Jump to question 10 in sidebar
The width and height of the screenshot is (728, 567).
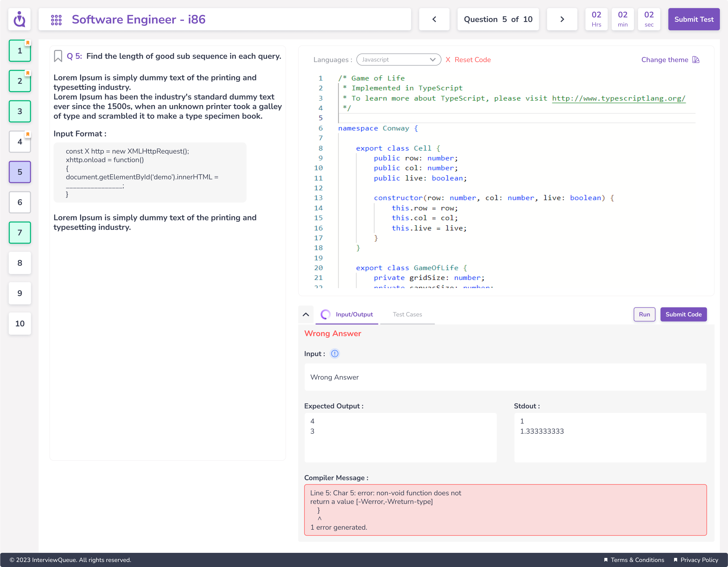[20, 324]
